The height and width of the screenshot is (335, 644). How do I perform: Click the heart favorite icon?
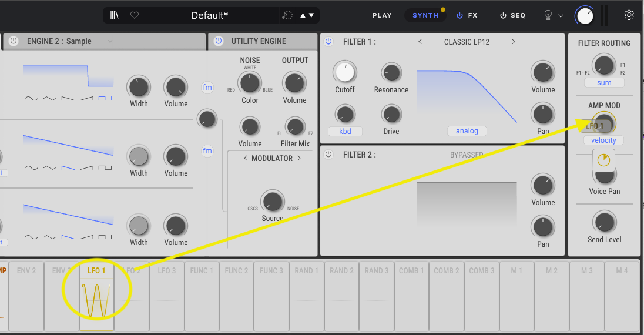135,15
